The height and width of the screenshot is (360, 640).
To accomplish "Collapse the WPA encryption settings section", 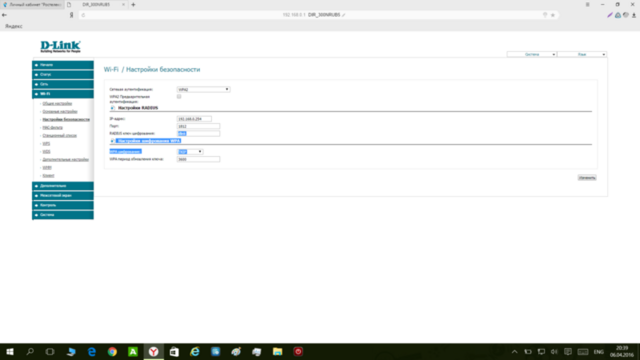I will point(113,141).
